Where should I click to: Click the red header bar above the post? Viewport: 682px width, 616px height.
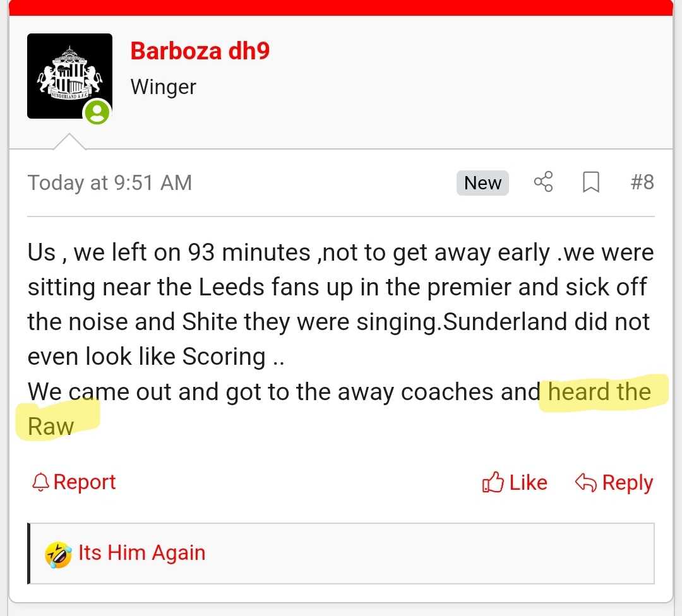click(341, 8)
